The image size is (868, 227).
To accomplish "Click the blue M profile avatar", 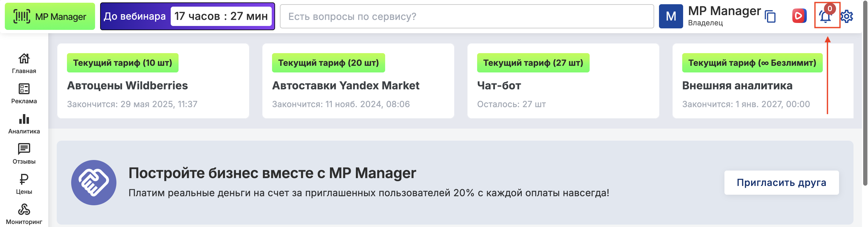I will [670, 16].
